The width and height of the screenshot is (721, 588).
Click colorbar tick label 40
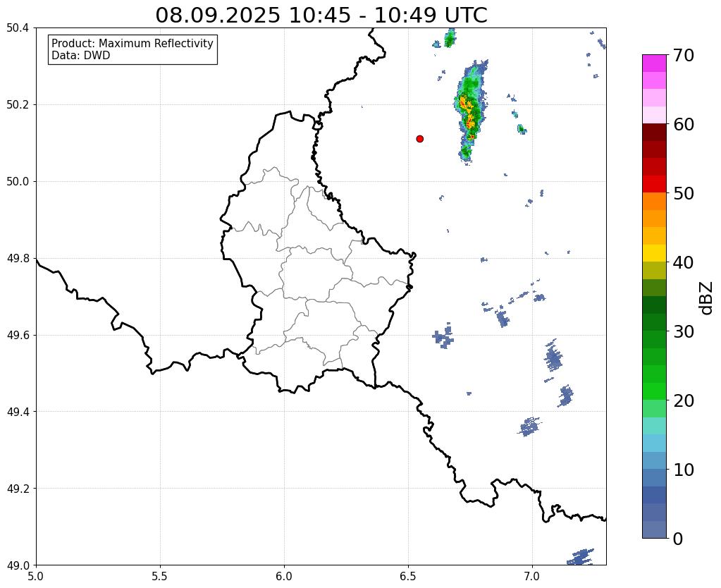684,262
